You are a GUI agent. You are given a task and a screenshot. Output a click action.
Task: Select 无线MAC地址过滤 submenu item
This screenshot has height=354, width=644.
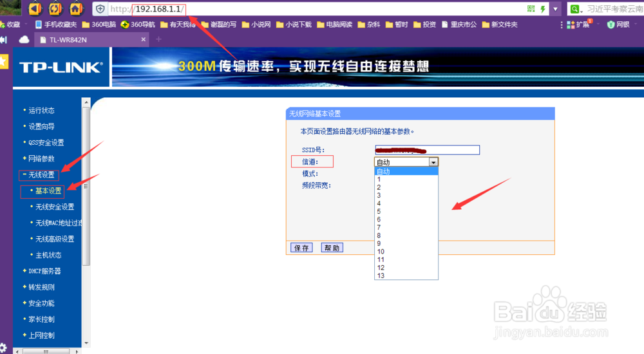57,223
